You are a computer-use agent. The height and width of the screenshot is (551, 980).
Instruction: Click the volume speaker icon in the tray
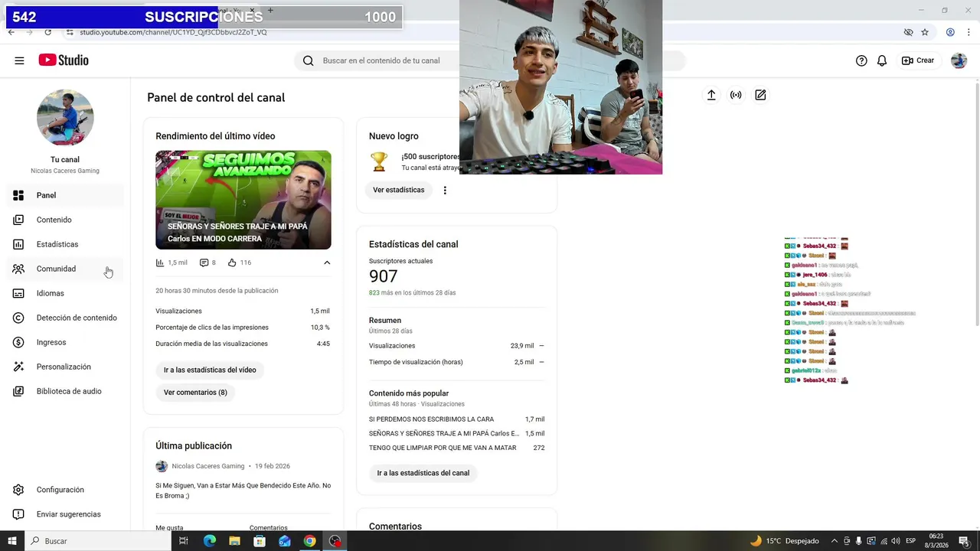(895, 541)
